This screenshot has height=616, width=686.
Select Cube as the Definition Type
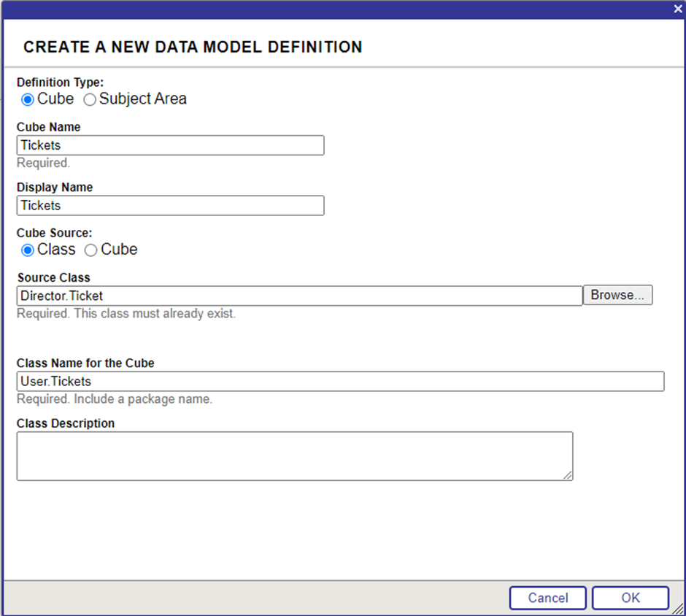tap(28, 99)
